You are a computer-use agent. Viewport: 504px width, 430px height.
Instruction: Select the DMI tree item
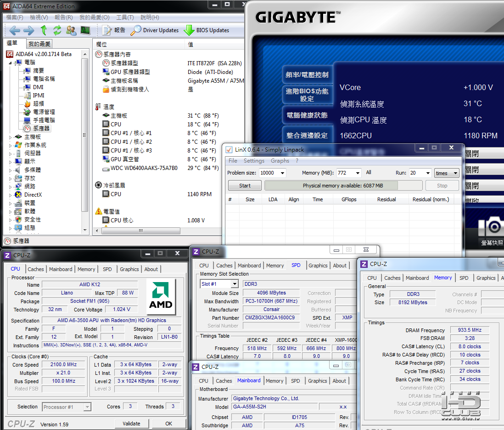click(x=38, y=87)
